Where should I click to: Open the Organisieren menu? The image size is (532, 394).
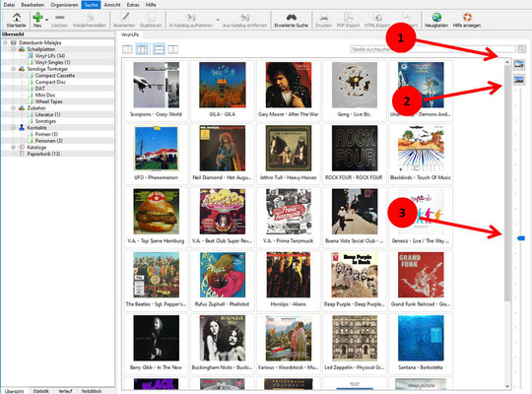coord(64,5)
